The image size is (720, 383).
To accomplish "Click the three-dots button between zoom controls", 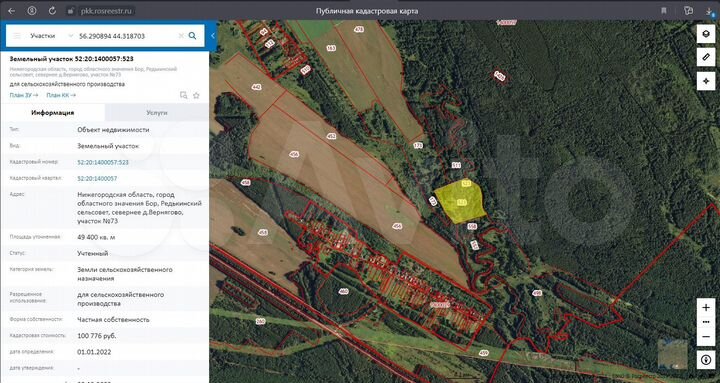I will 706,322.
